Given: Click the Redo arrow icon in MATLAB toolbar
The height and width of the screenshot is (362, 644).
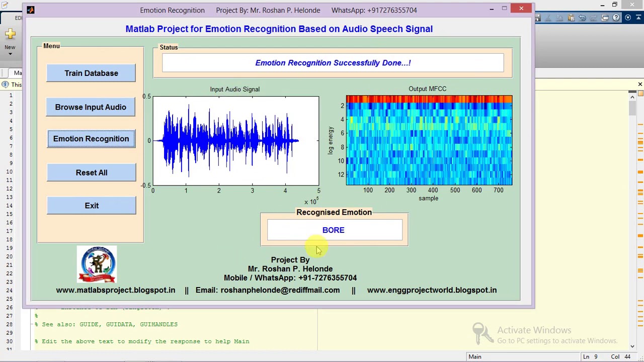Looking at the screenshot, I should click(x=594, y=18).
